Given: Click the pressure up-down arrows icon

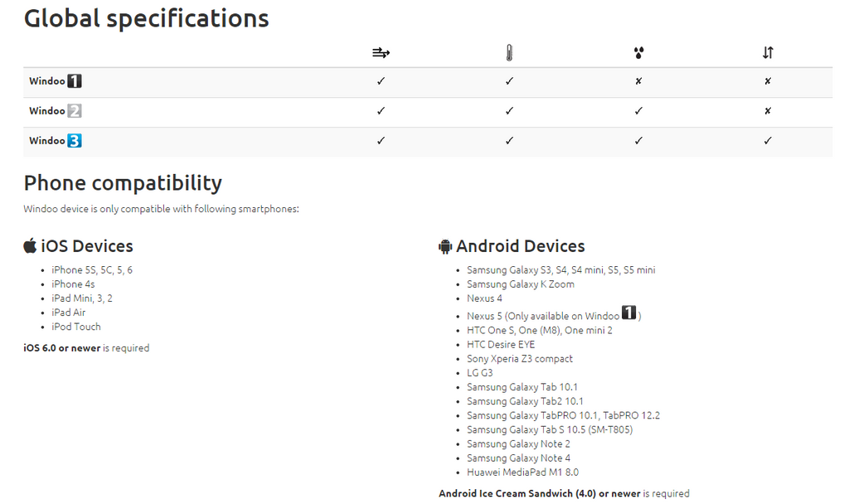Looking at the screenshot, I should (768, 53).
